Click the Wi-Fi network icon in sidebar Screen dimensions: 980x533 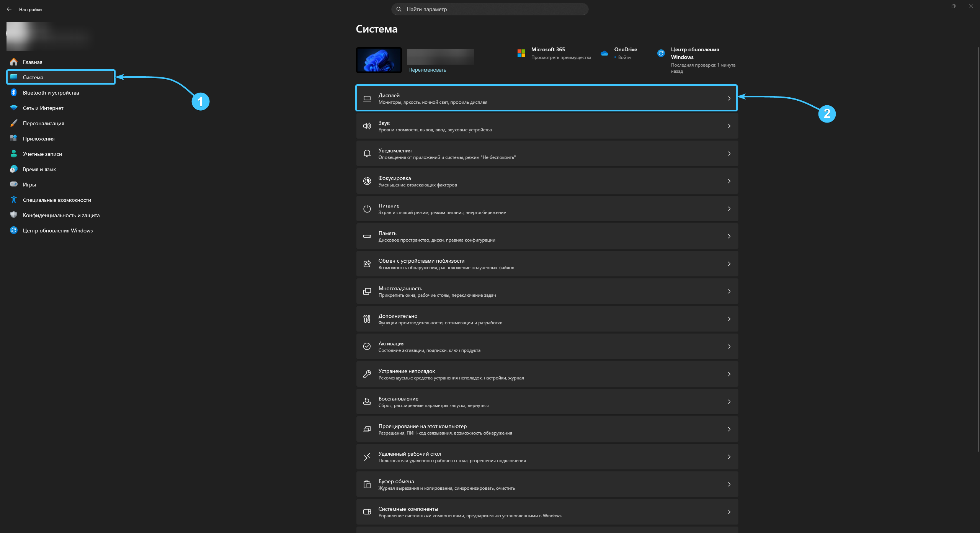point(14,108)
